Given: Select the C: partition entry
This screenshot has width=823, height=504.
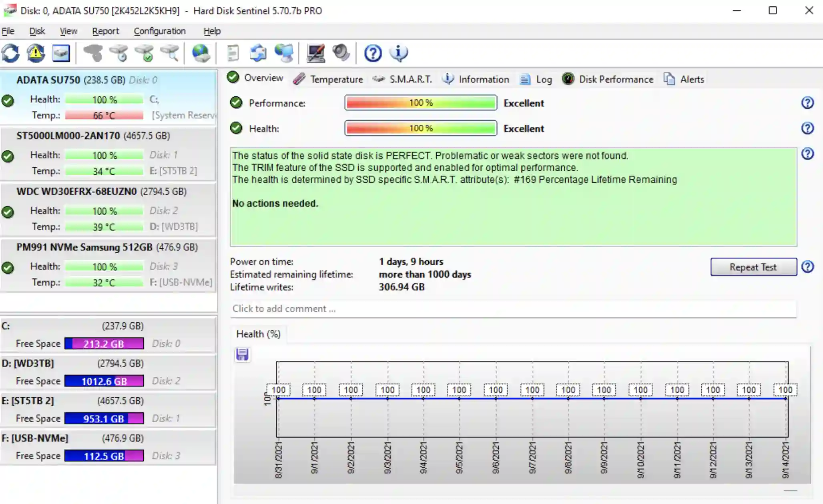Looking at the screenshot, I should point(108,334).
